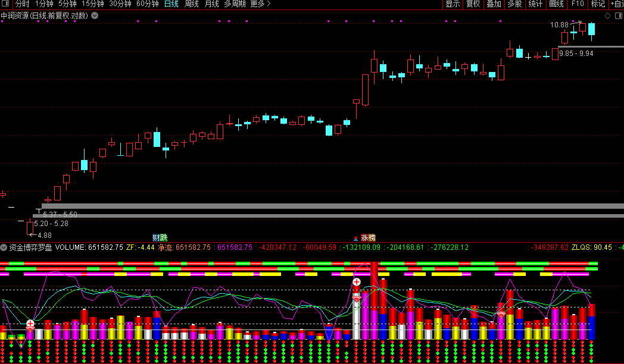Click the -276228.12 green value
This screenshot has height=364, width=624.
click(448, 247)
